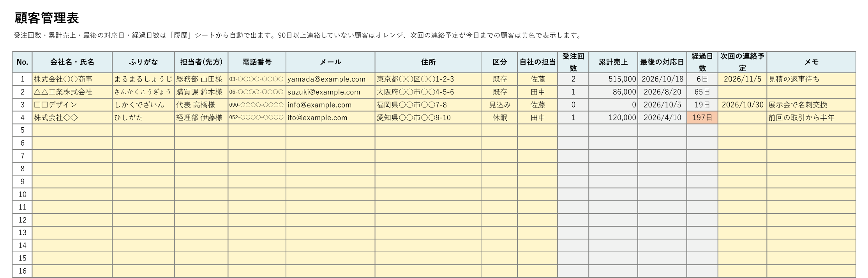This screenshot has height=278, width=868.
Task: Select cumulative sales 515,000
Action: pos(613,79)
